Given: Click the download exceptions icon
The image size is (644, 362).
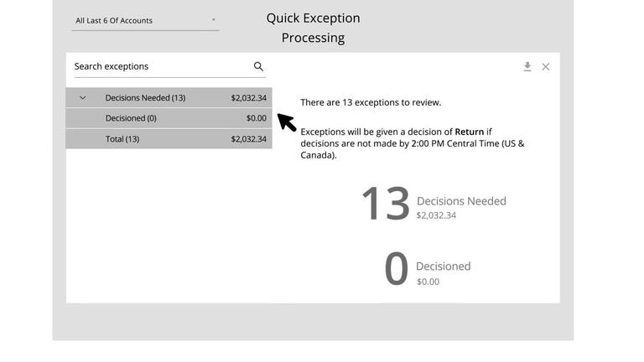Looking at the screenshot, I should coord(527,66).
